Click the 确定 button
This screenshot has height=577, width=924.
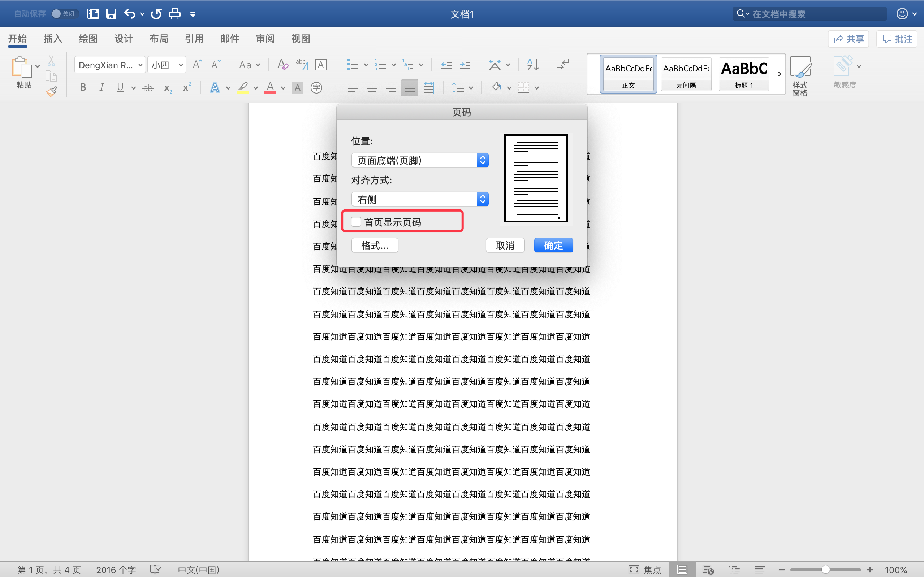(x=553, y=246)
